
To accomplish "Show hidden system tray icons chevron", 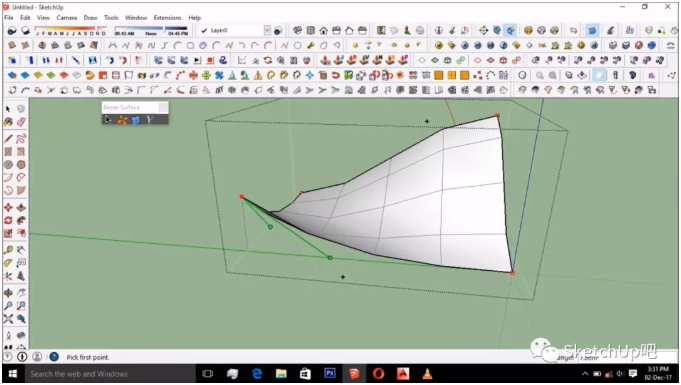I will [585, 374].
